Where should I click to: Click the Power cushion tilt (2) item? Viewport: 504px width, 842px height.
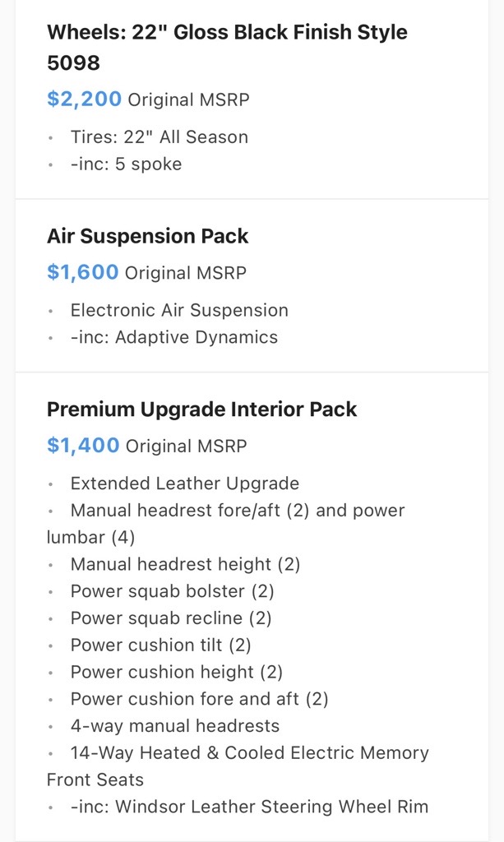point(161,645)
